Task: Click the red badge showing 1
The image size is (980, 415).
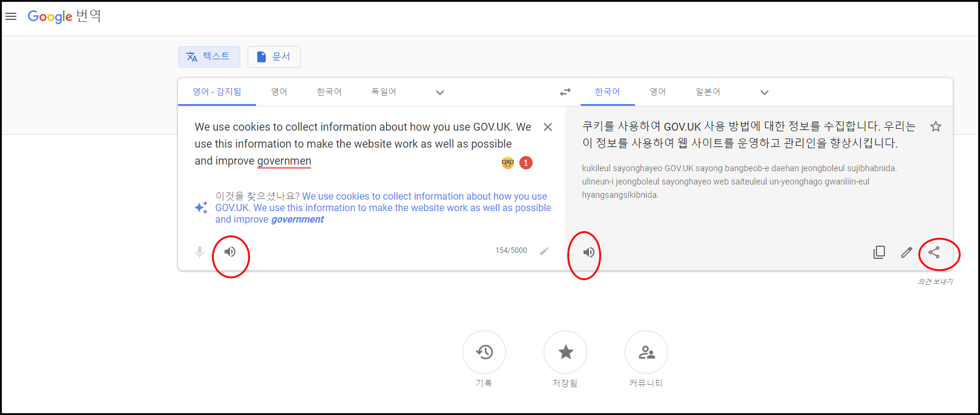Action: point(526,163)
